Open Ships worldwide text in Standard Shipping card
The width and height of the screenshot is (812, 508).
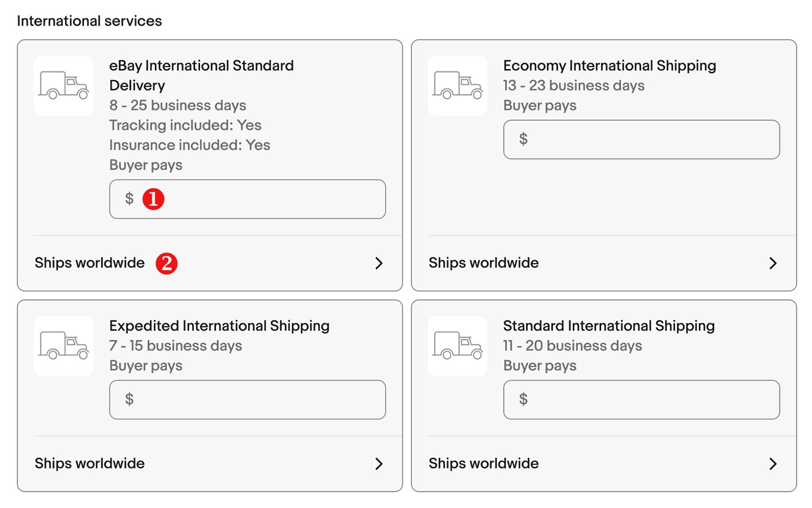(484, 463)
